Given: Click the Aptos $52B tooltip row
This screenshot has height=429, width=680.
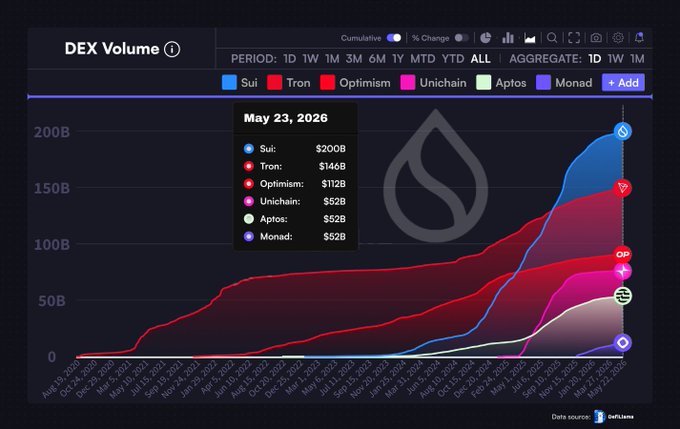Looking at the screenshot, I should [x=295, y=219].
